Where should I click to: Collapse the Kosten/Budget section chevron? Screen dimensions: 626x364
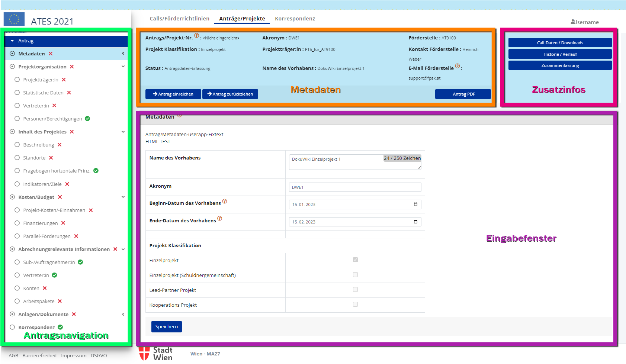point(123,197)
